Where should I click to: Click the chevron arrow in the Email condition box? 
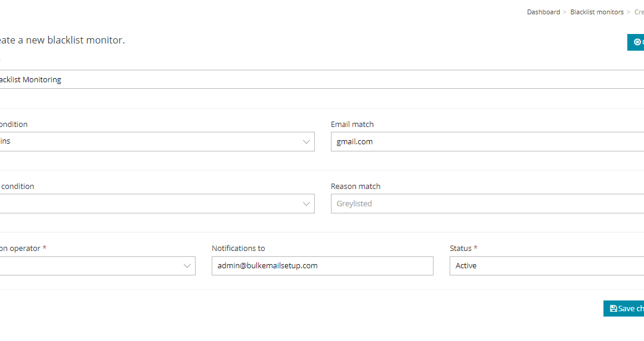(x=306, y=142)
